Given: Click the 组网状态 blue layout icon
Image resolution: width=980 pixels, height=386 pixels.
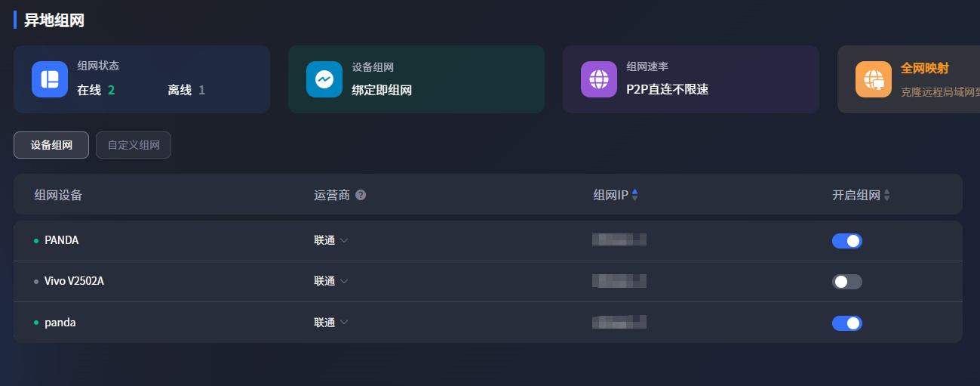Looking at the screenshot, I should coord(50,79).
